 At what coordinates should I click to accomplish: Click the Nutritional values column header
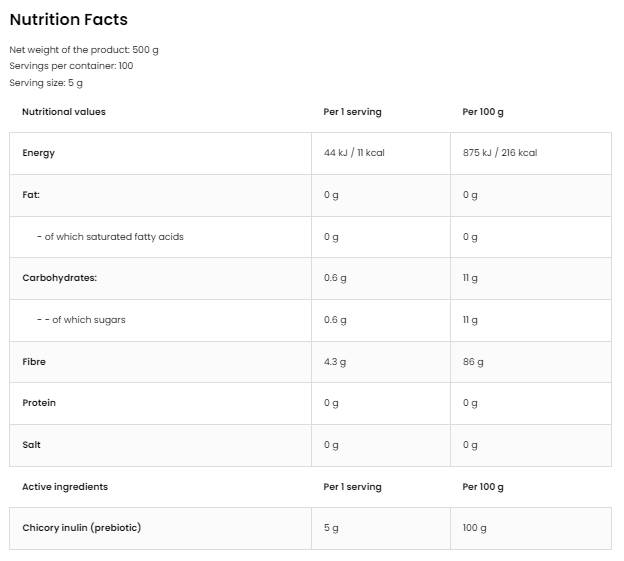(63, 112)
